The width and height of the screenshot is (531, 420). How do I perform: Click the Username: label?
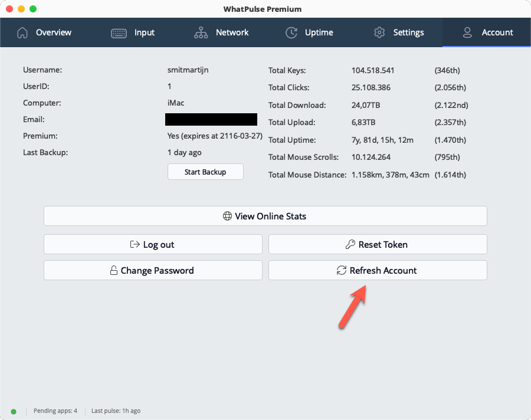42,70
